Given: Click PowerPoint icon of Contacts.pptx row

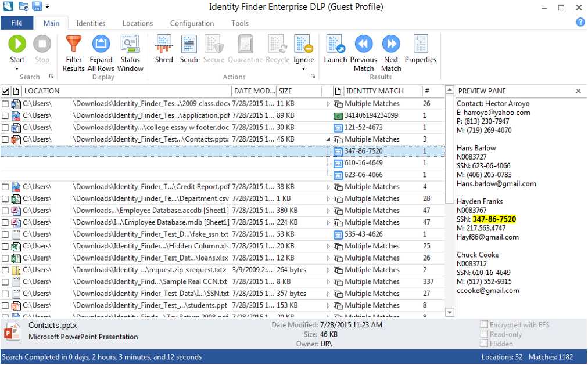Looking at the screenshot, I should pos(16,139).
